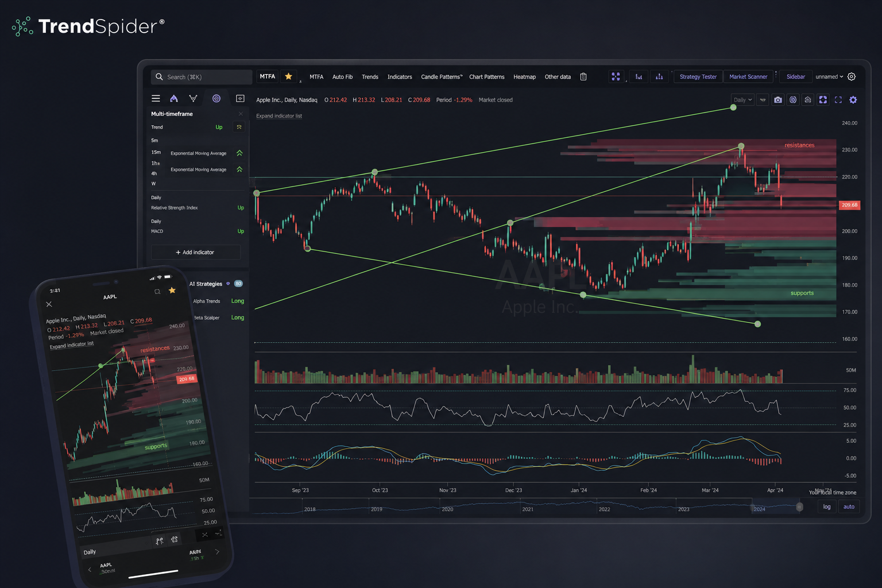This screenshot has height=588, width=882.
Task: Click the highlighted MTFA button
Action: tap(268, 76)
